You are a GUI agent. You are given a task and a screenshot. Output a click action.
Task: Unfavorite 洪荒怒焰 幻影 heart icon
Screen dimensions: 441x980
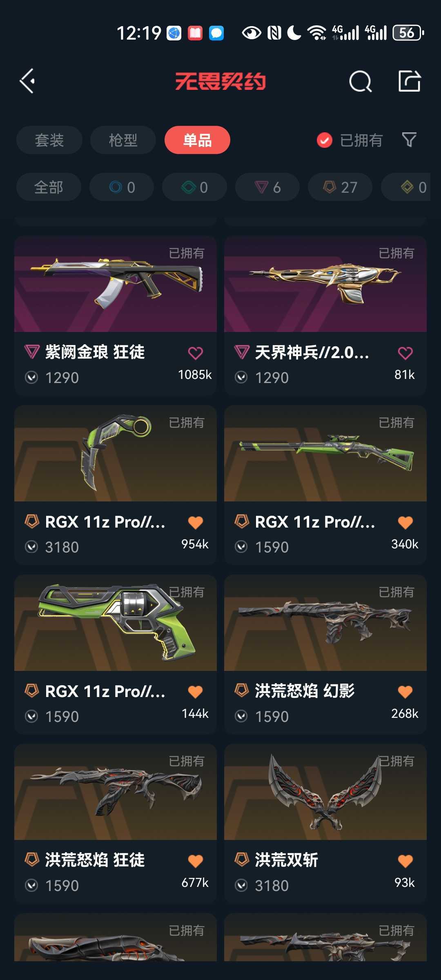pyautogui.click(x=405, y=691)
